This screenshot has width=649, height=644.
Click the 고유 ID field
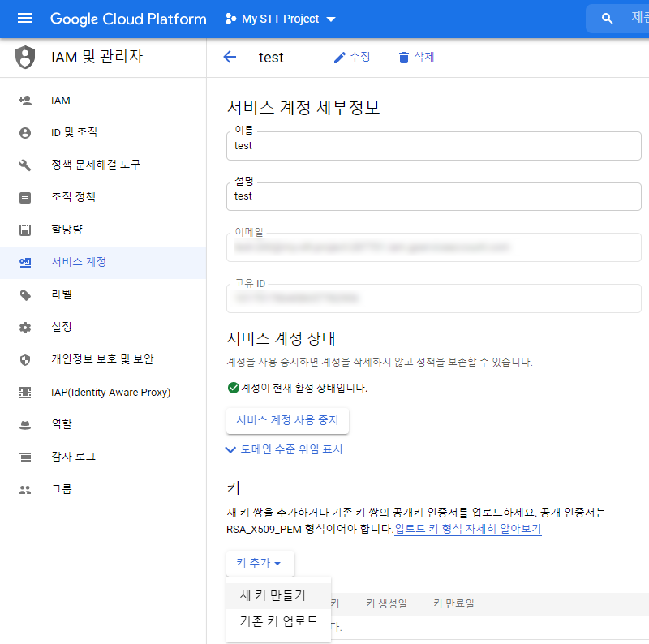coord(434,298)
